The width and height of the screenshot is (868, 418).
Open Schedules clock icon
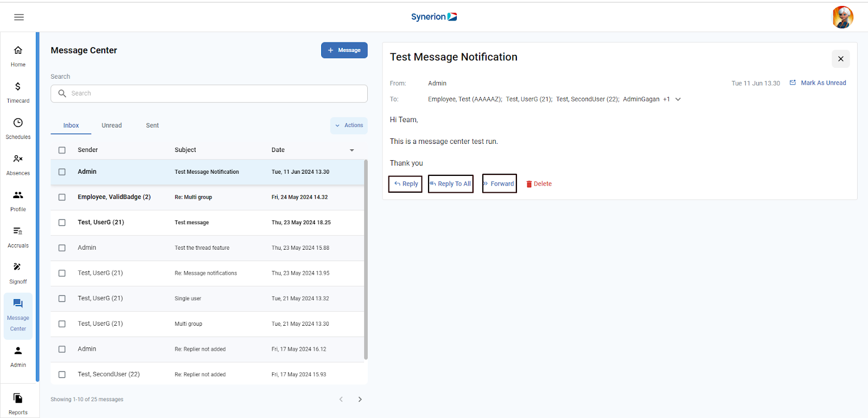coord(18,123)
